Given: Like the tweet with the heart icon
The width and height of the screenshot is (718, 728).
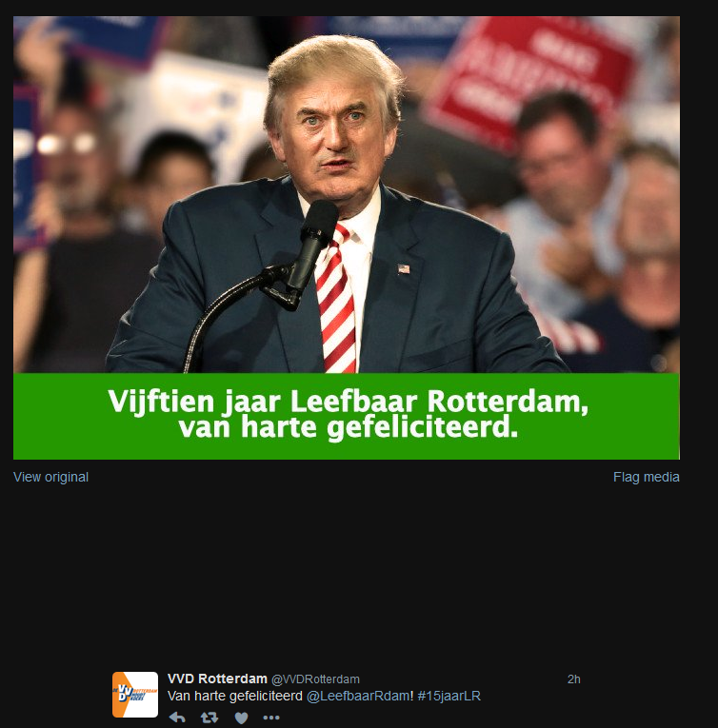Looking at the screenshot, I should coord(241,718).
